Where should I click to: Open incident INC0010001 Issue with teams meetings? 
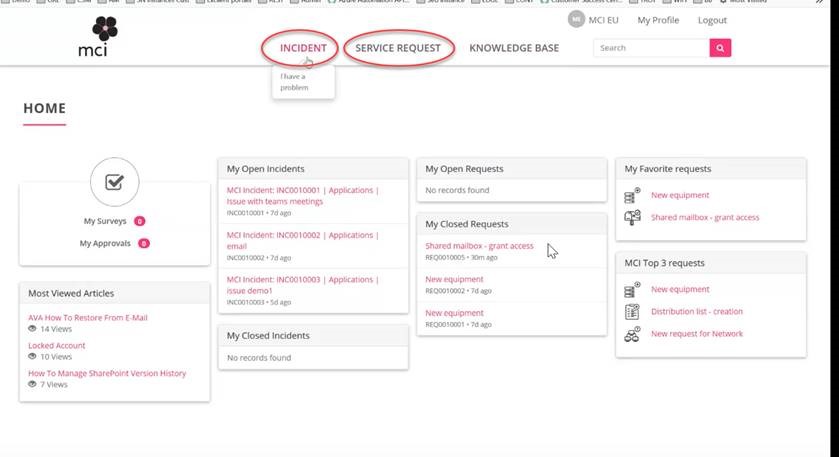coord(303,196)
